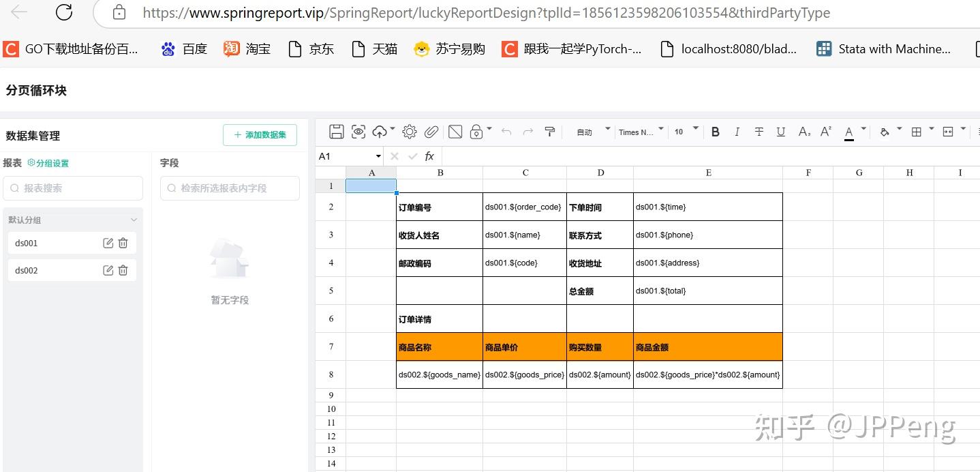
Task: Attach a file with the paperclip icon
Action: pyautogui.click(x=431, y=132)
